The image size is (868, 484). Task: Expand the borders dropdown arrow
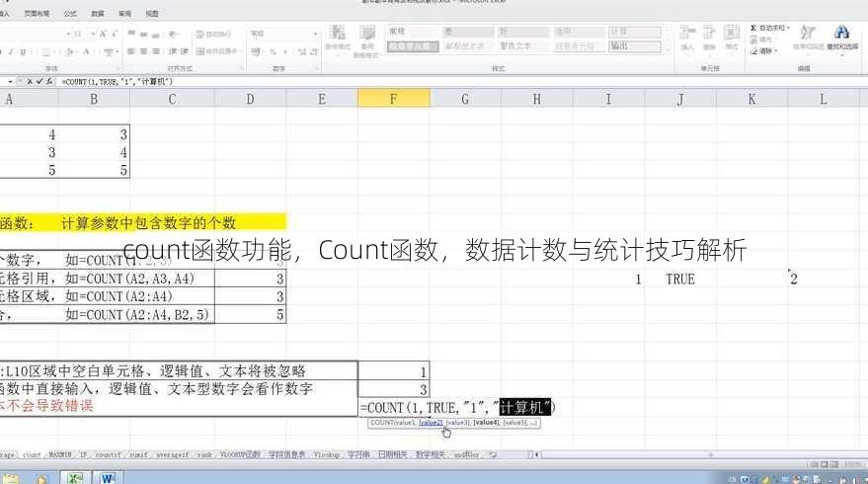[55, 52]
